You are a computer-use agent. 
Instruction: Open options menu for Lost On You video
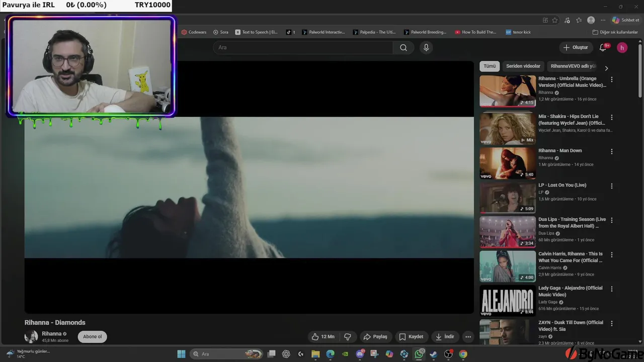click(612, 186)
